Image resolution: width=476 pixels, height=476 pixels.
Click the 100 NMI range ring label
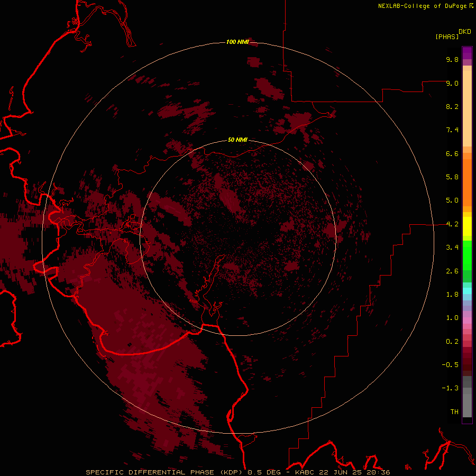[237, 42]
